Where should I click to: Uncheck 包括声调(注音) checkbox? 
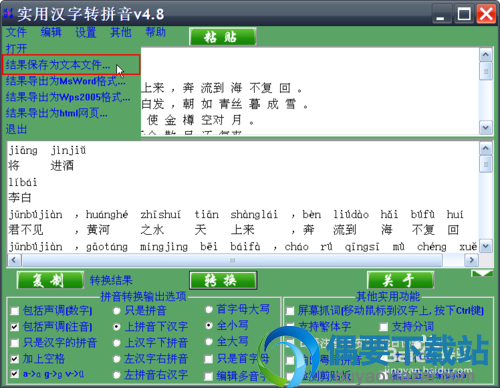tap(14, 327)
